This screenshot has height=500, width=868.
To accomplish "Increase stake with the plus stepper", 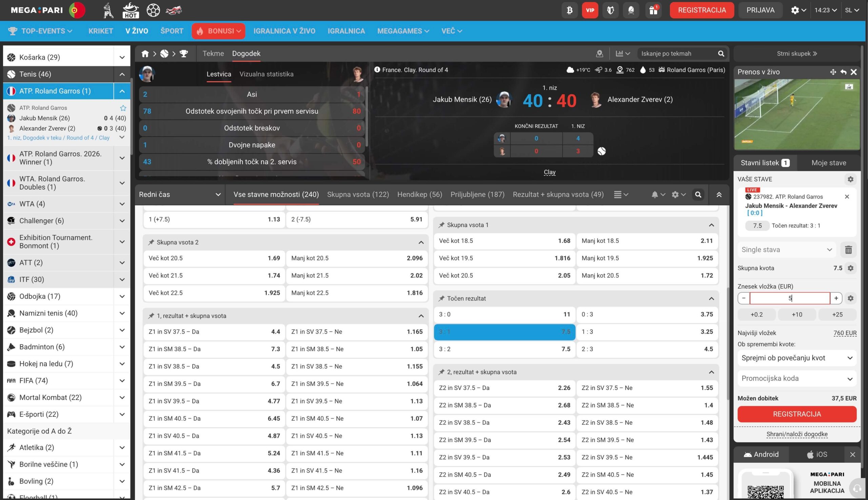I will point(836,298).
